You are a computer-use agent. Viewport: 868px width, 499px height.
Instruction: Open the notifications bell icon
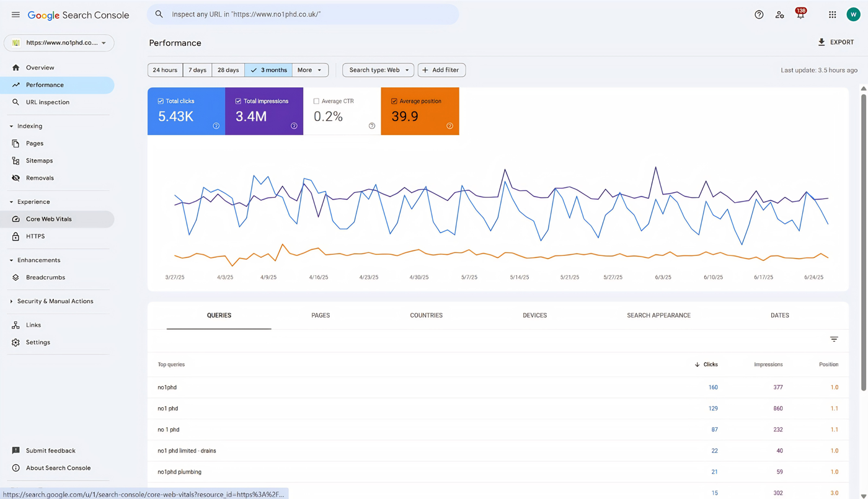tap(800, 15)
